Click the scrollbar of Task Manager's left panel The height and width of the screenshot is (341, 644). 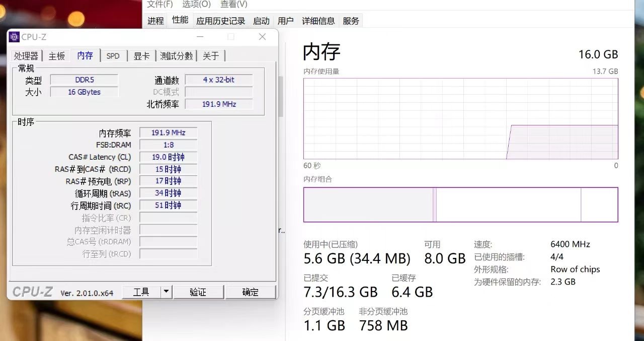coord(281,96)
